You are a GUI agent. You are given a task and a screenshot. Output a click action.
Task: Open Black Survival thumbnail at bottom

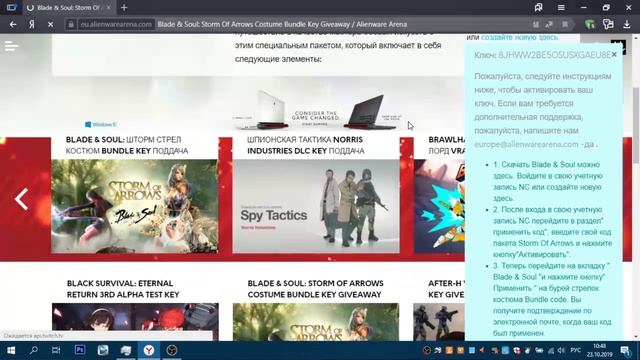[x=135, y=322]
